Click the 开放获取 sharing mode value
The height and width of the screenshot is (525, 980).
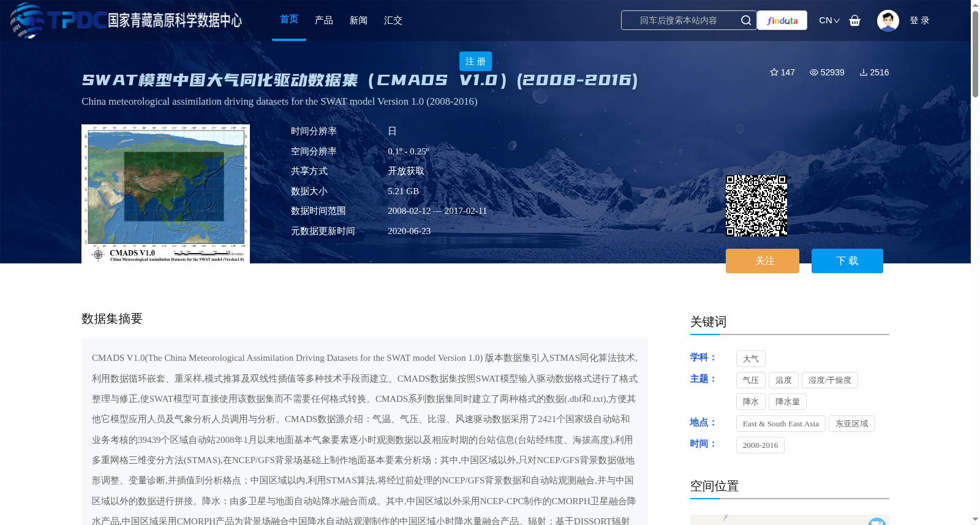pyautogui.click(x=406, y=171)
